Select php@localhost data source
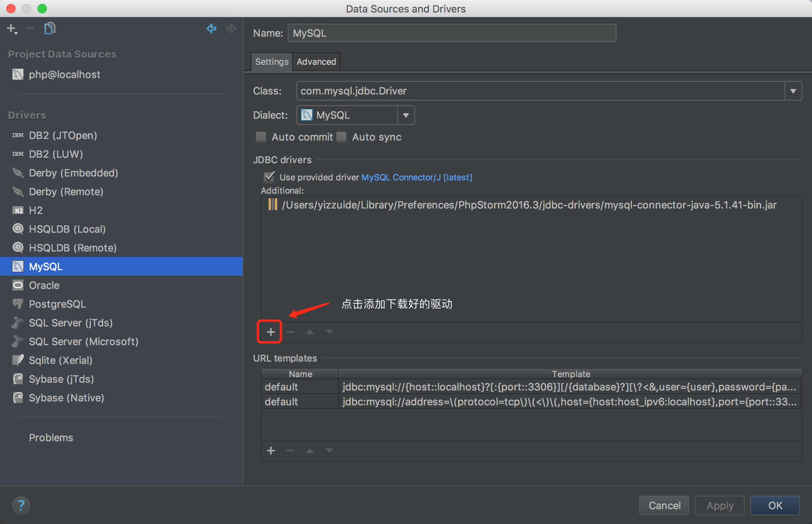Screen dimensions: 812x524 coord(121,74)
